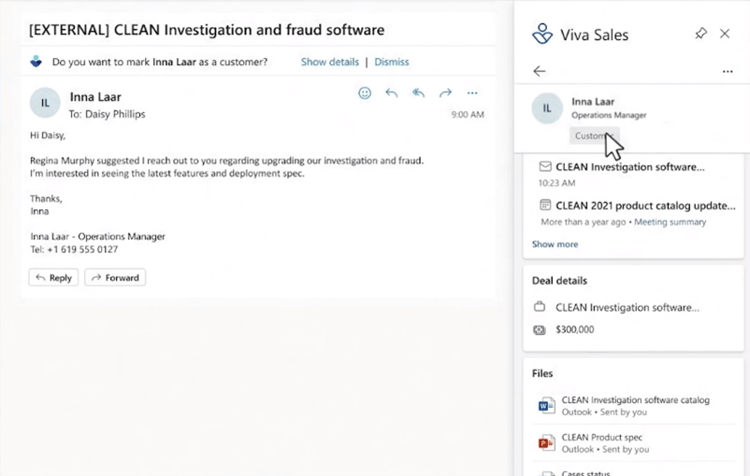Select the CLEAN Investigation software deal
This screenshot has width=750, height=476.
tap(627, 308)
